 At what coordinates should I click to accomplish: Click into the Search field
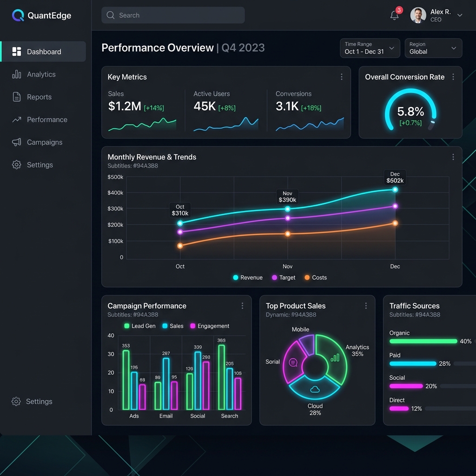click(x=173, y=15)
